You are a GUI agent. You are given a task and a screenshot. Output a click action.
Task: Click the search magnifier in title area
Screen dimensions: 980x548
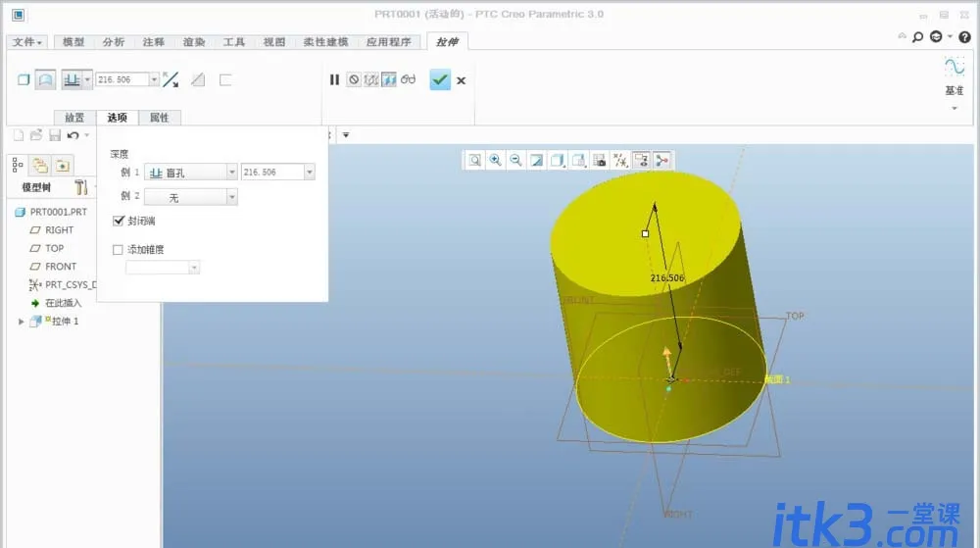917,37
